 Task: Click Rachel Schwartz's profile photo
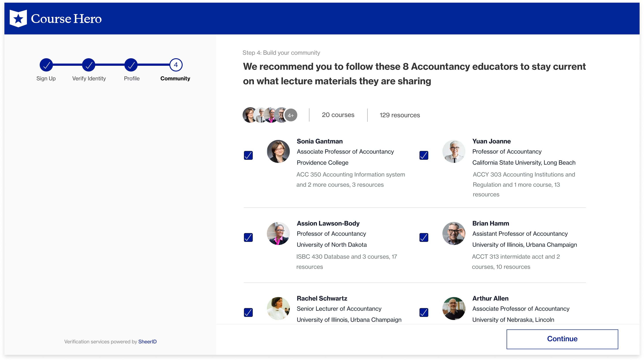278,308
